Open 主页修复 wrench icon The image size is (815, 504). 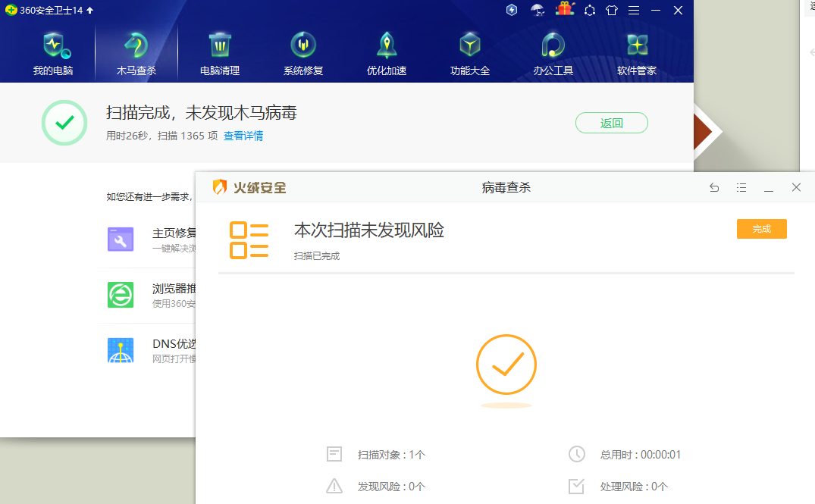click(121, 239)
